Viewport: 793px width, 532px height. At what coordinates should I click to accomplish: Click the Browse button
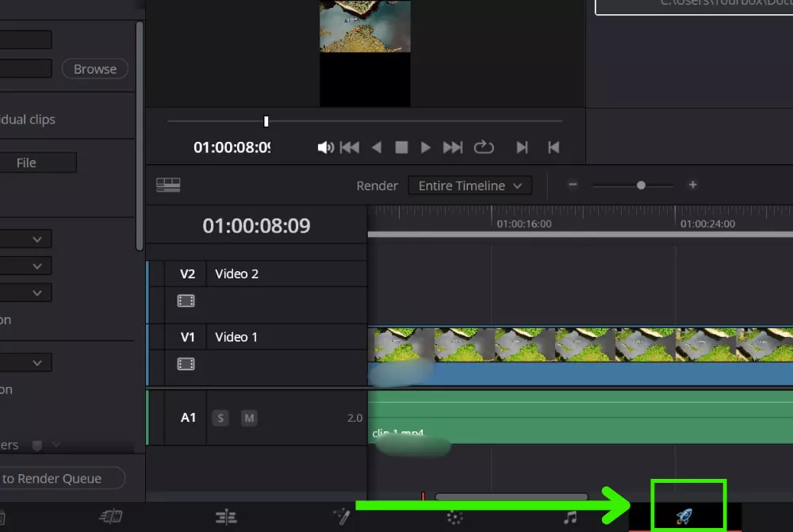click(x=94, y=69)
